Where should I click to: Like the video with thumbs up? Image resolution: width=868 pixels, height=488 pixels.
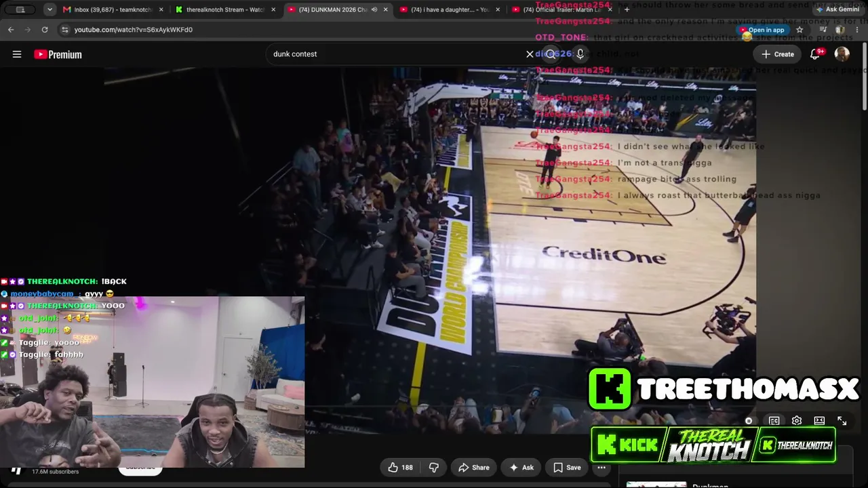pos(401,468)
